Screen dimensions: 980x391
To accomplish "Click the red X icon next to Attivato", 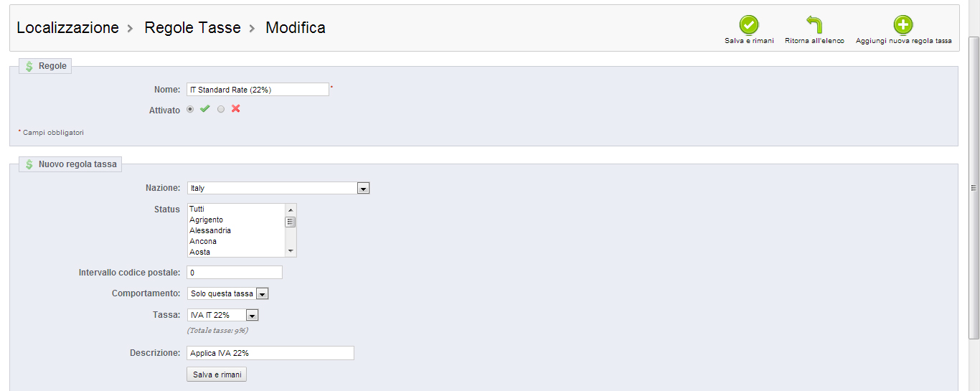I will point(235,109).
